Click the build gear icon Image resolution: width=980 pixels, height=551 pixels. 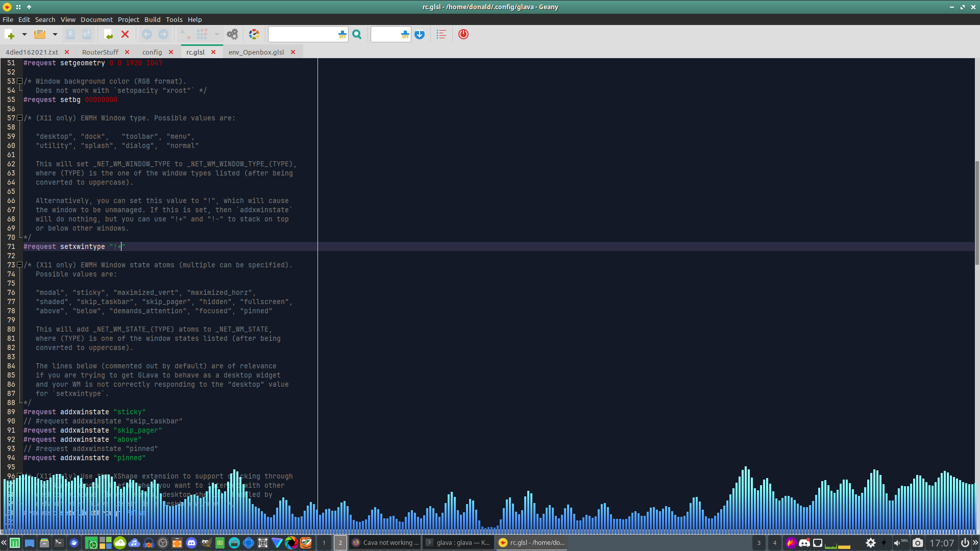pos(232,34)
